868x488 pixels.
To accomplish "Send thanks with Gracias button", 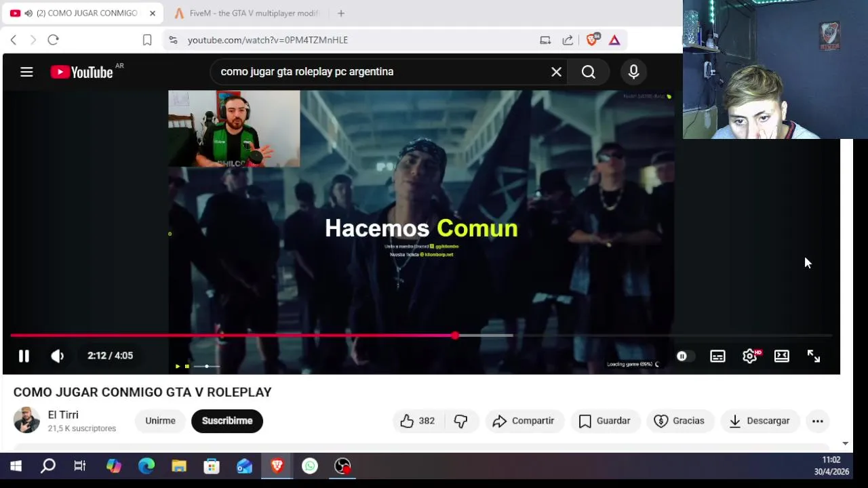I will tap(679, 421).
